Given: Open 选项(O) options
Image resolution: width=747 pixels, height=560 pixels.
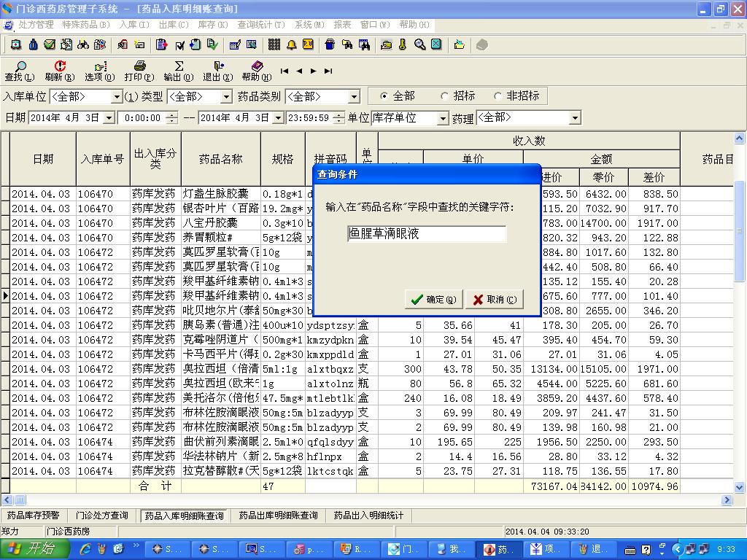Looking at the screenshot, I should point(99,71).
